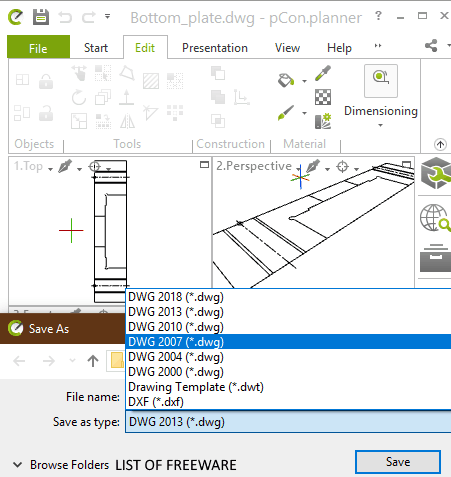Open the drawer storage side panel icon
Screen dimensions: 451x477
point(435,258)
